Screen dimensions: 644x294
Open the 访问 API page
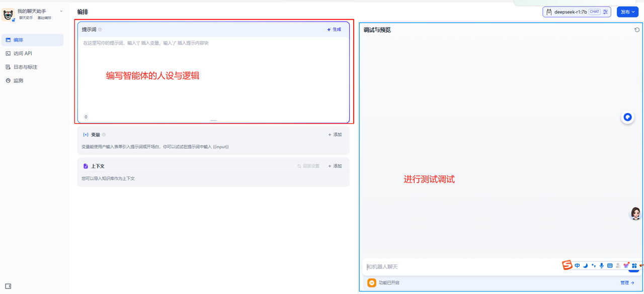pos(23,53)
